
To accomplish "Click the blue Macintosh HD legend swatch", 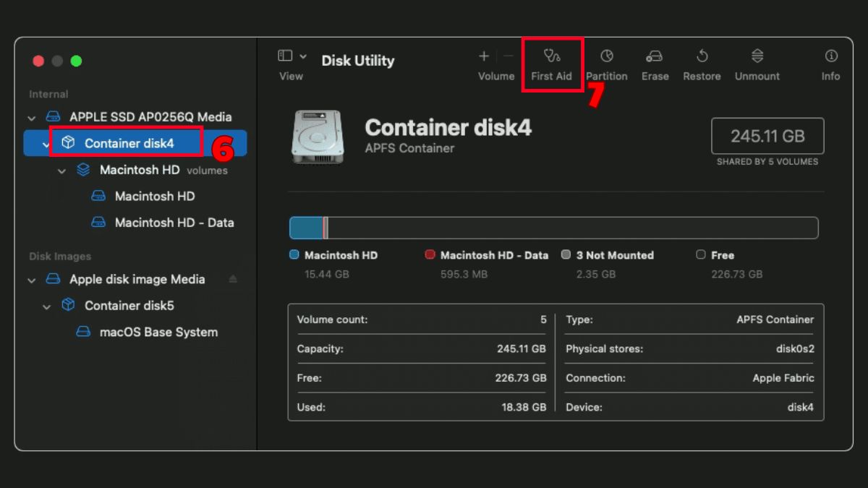I will click(294, 254).
